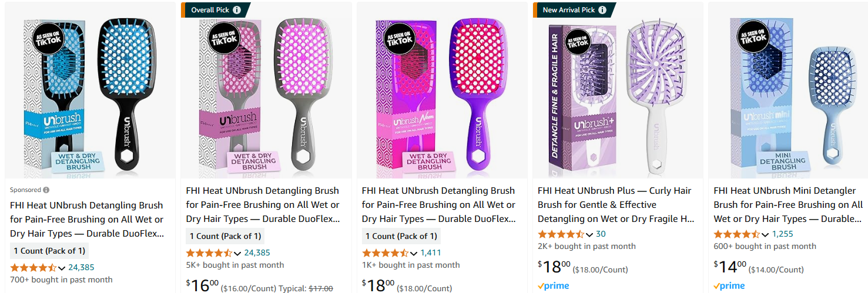The height and width of the screenshot is (293, 868).
Task: Click the Prime logo under the $18 UNbrush Plus
Action: click(554, 286)
